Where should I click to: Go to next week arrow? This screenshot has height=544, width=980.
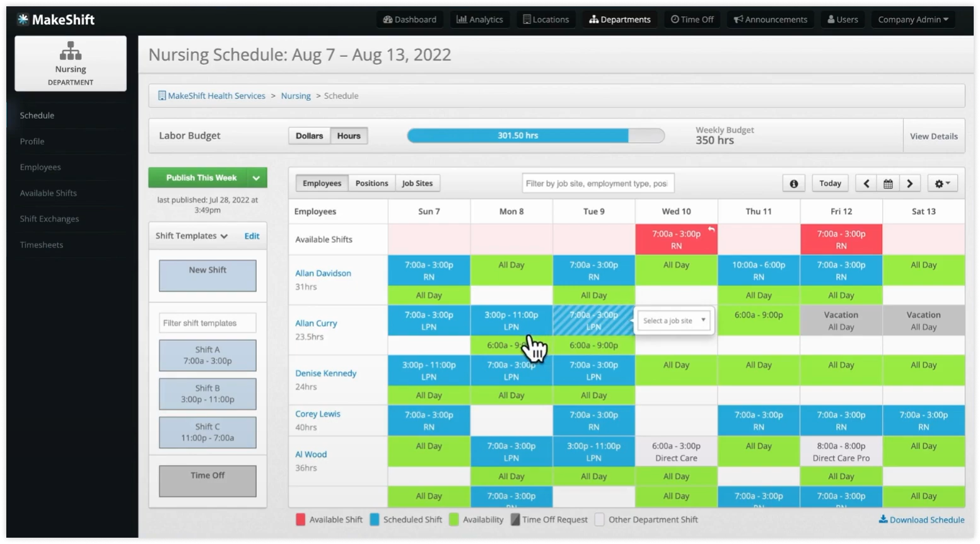coord(910,184)
